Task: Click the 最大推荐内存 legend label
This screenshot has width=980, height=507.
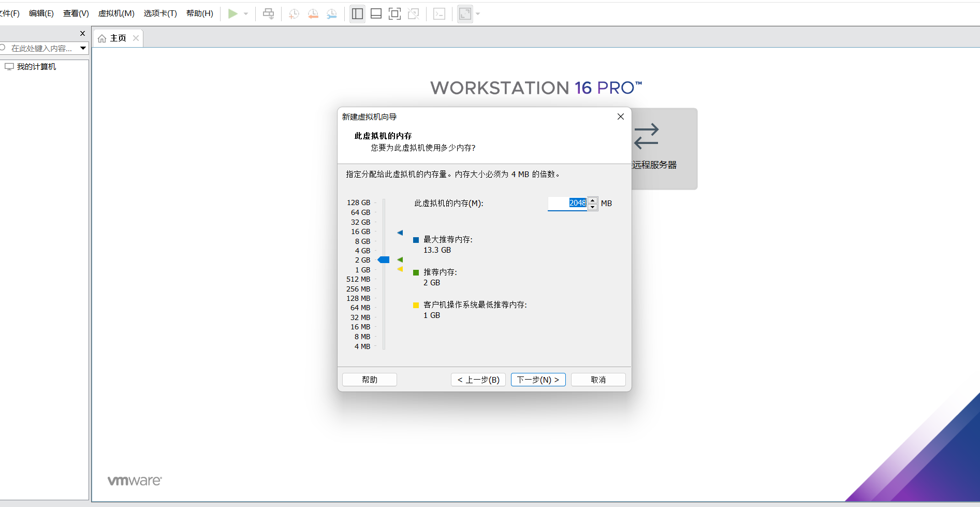Action: [448, 240]
